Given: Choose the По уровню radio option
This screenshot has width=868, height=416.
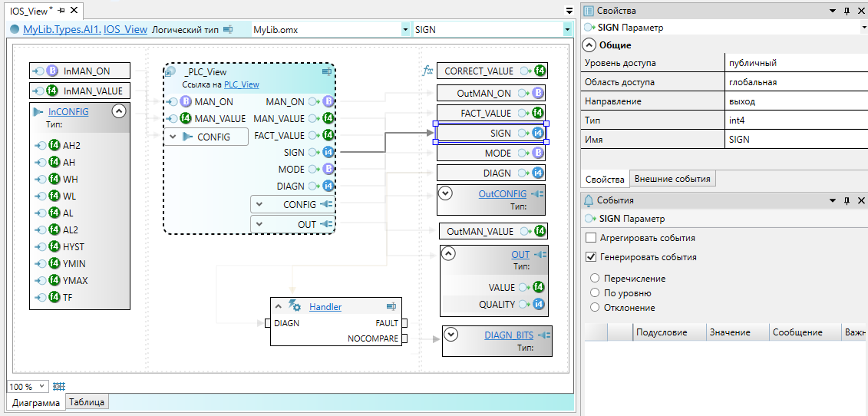Looking at the screenshot, I should pos(595,292).
